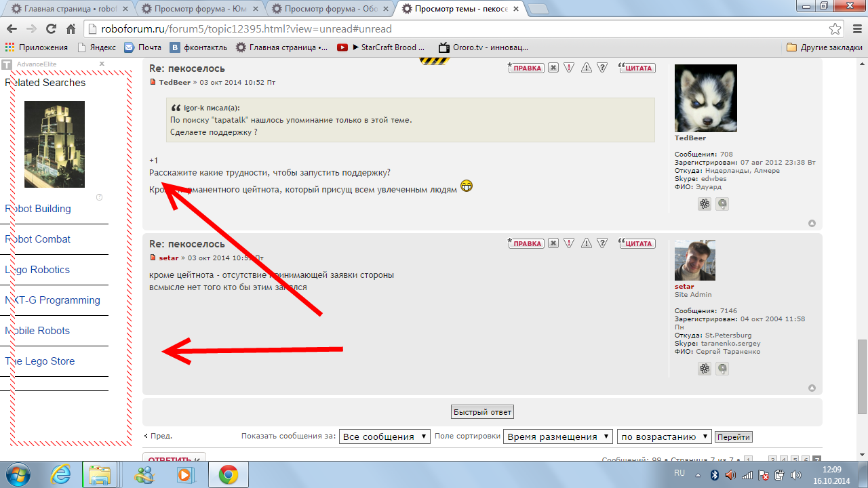
Task: Click 'ЦИТАТА' to quote TedBeer's post
Action: [x=637, y=68]
